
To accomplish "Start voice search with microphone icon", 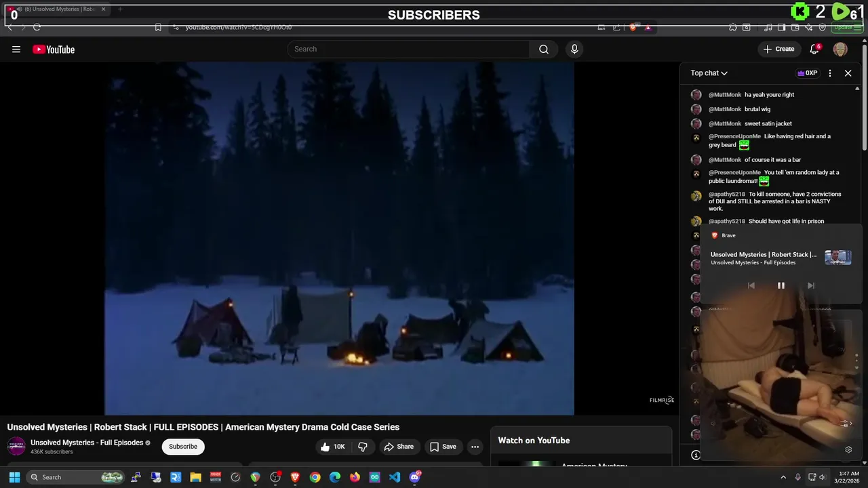I will tap(574, 49).
